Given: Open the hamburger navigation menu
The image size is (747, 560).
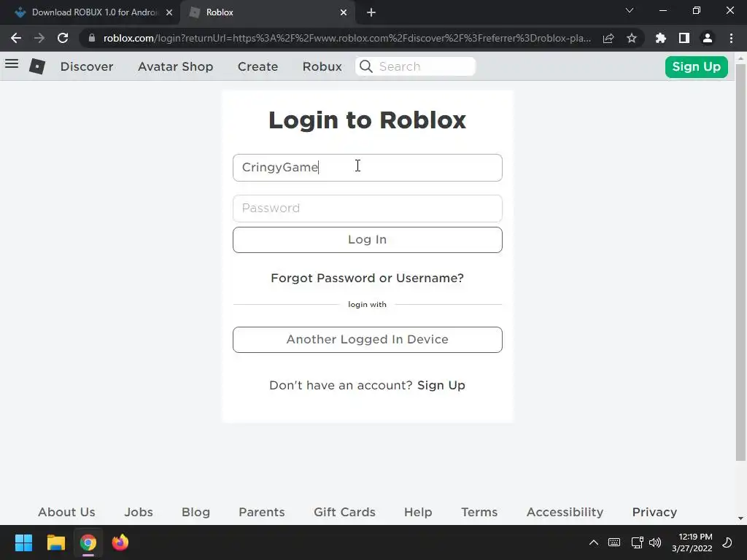Looking at the screenshot, I should coord(12,64).
